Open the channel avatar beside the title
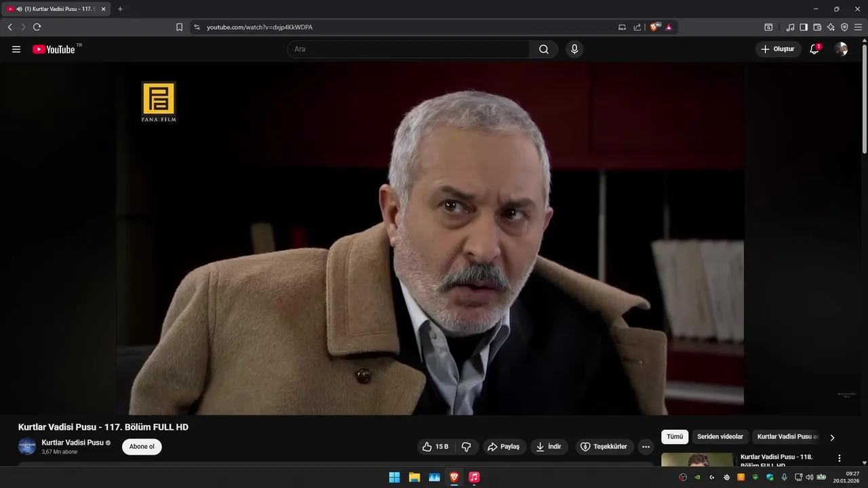 click(x=27, y=447)
